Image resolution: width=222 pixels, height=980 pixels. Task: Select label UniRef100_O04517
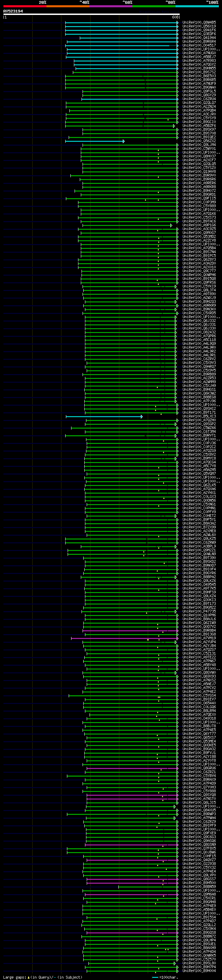pyautogui.click(x=199, y=45)
